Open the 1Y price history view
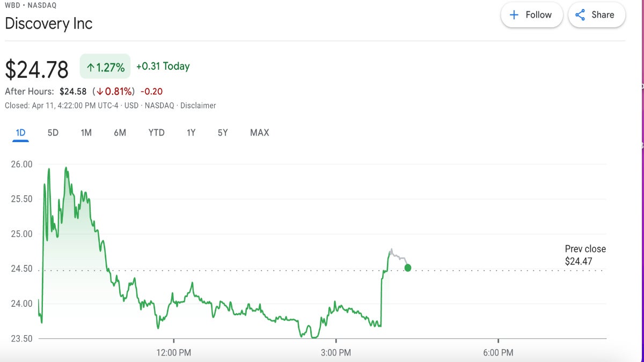The height and width of the screenshot is (362, 644). (x=191, y=132)
